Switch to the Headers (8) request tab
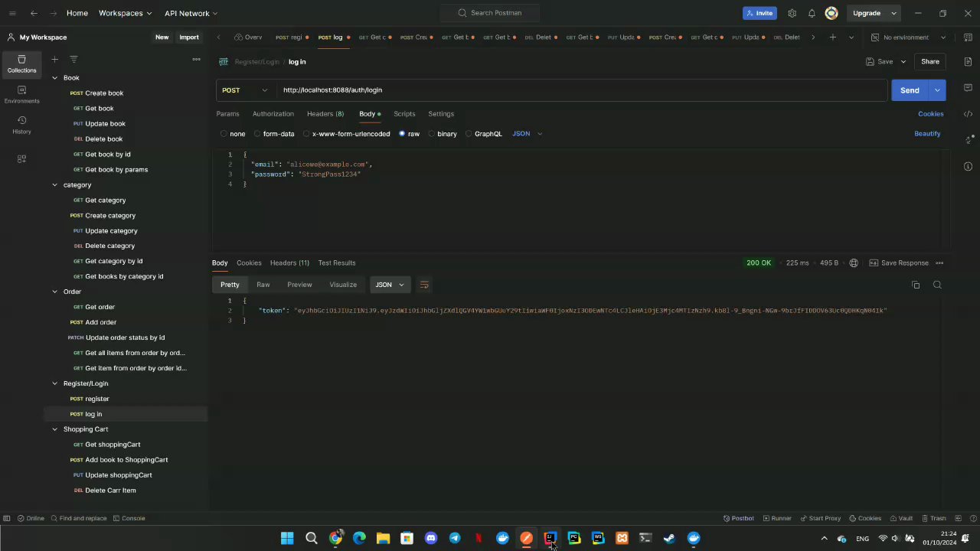The height and width of the screenshot is (551, 980). tap(325, 114)
